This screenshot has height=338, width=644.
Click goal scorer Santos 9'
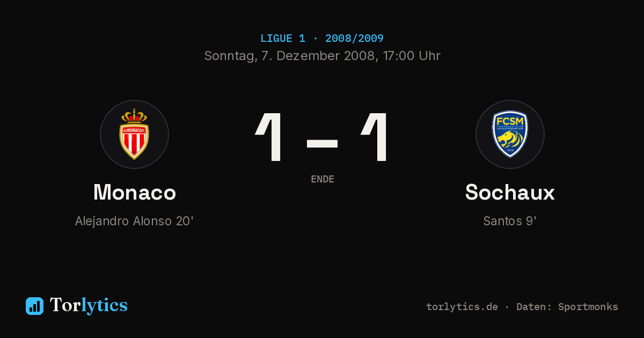pyautogui.click(x=510, y=221)
